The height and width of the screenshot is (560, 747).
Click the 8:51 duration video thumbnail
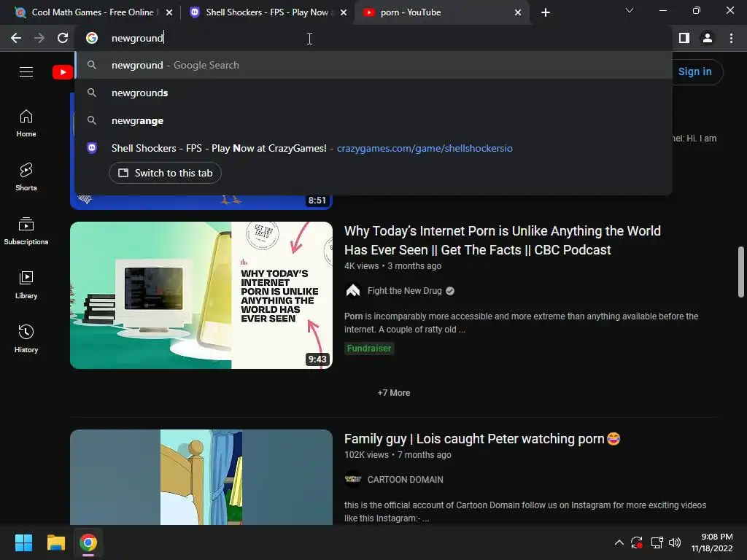(x=201, y=203)
